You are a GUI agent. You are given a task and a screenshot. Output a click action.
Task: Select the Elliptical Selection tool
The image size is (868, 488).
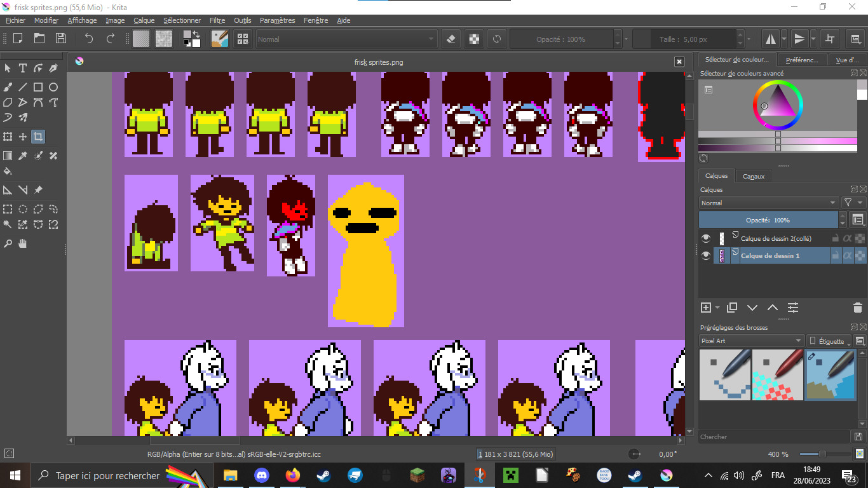pyautogui.click(x=23, y=209)
